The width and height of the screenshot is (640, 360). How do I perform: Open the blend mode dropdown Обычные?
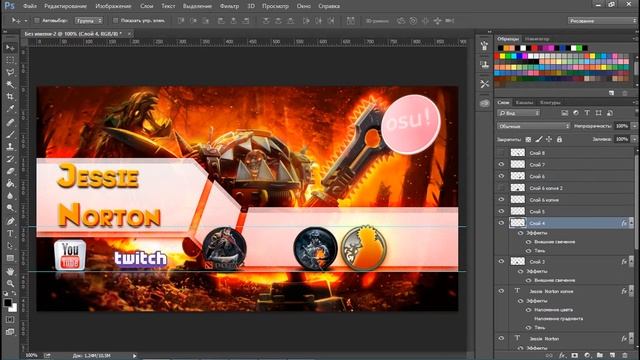[x=533, y=126]
